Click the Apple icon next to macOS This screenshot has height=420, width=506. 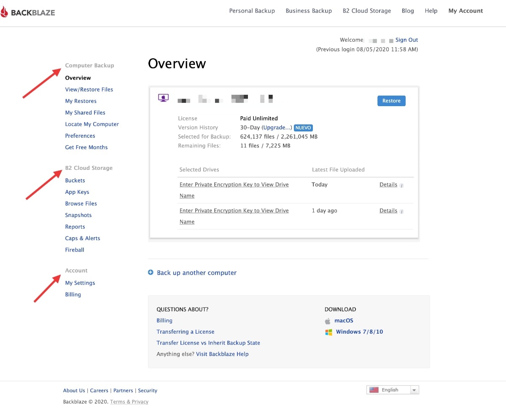coord(328,321)
